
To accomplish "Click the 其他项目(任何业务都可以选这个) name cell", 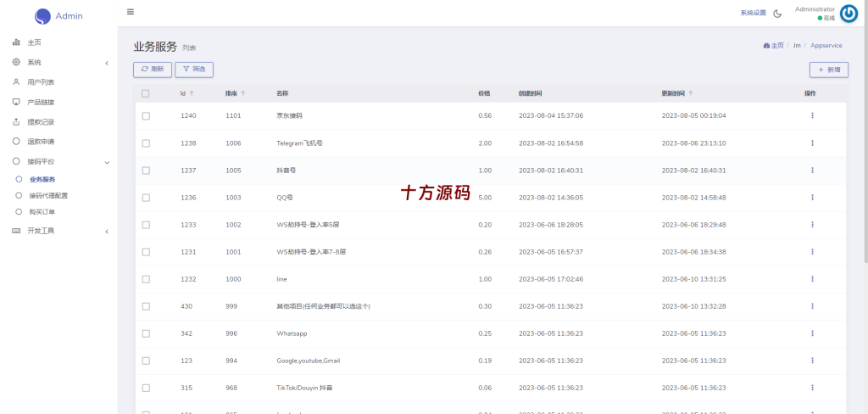I will tap(323, 306).
